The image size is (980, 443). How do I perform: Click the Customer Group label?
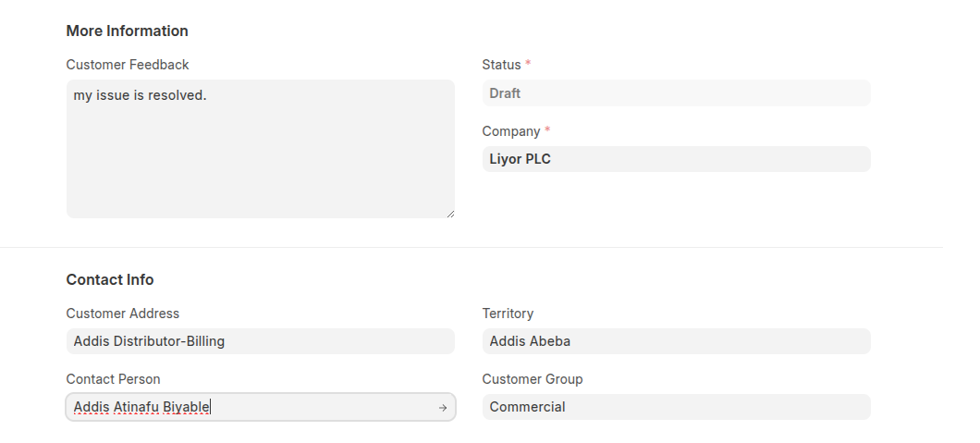[x=533, y=379]
